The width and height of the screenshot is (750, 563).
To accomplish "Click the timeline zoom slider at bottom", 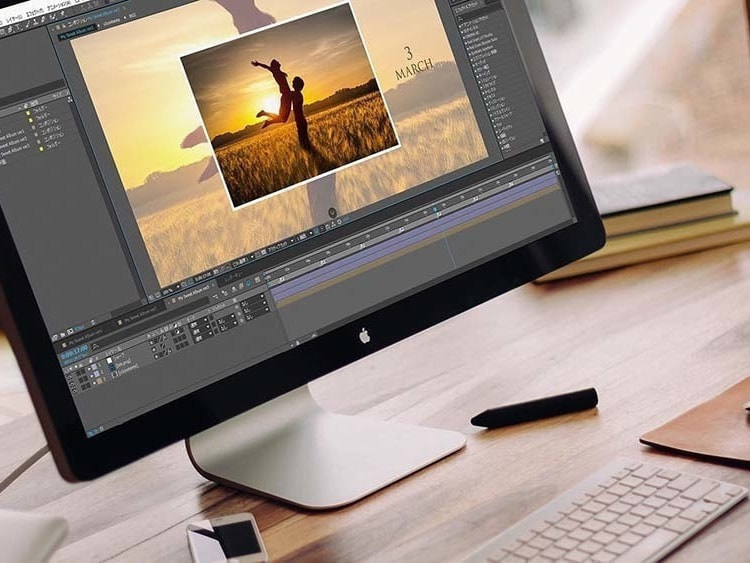I will [x=306, y=341].
